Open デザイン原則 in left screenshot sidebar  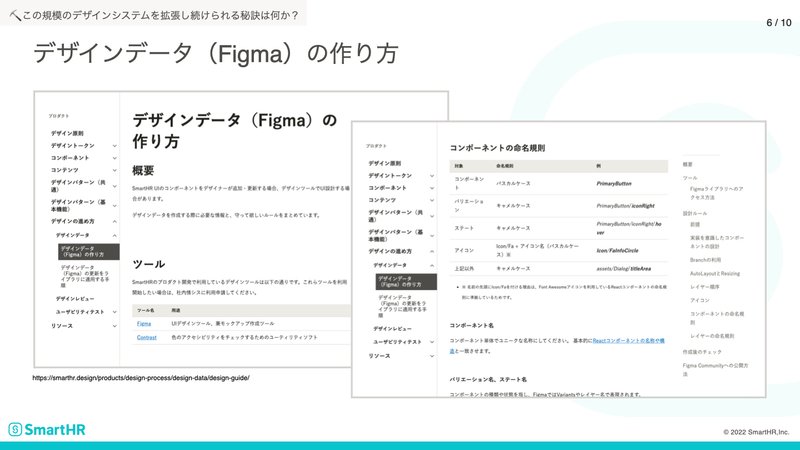(67, 133)
